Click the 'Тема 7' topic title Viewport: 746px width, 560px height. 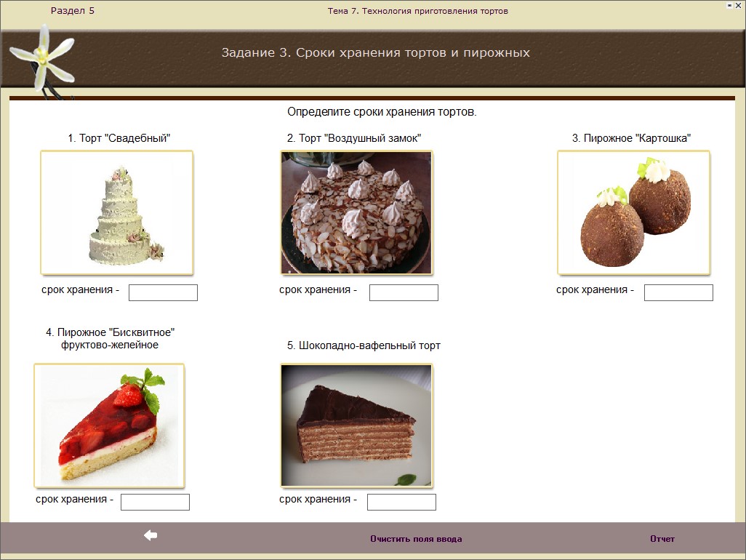(417, 11)
